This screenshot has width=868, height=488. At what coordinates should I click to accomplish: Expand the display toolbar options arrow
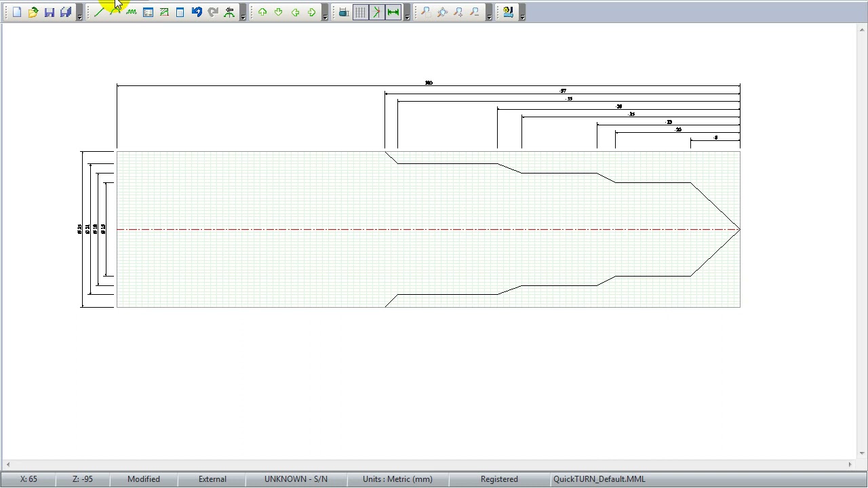[407, 14]
